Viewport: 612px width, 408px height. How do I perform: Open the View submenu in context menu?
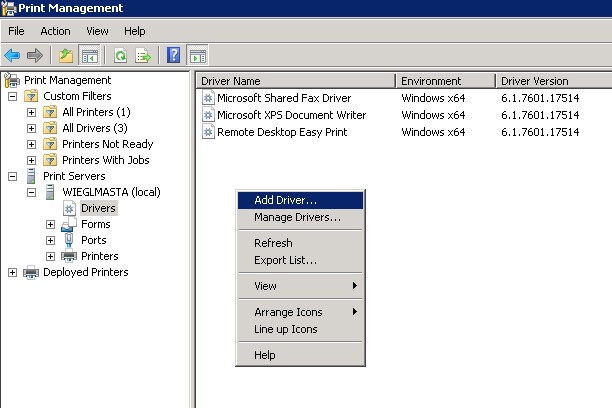click(x=300, y=286)
